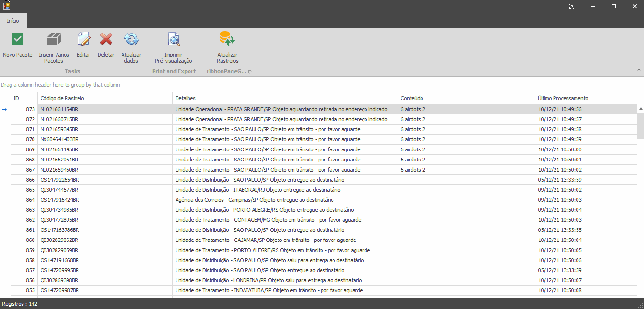
Task: Open Imprimir Pré-visualização print preview icon
Action: pyautogui.click(x=173, y=39)
